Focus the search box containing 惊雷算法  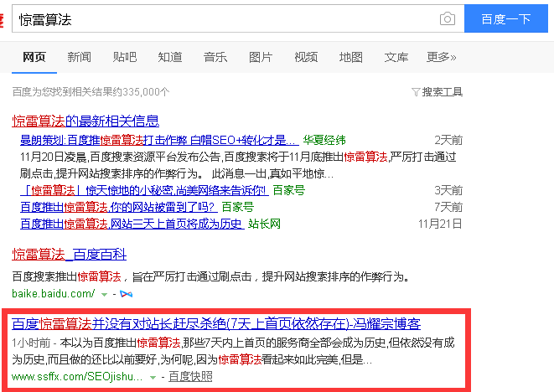coord(238,18)
